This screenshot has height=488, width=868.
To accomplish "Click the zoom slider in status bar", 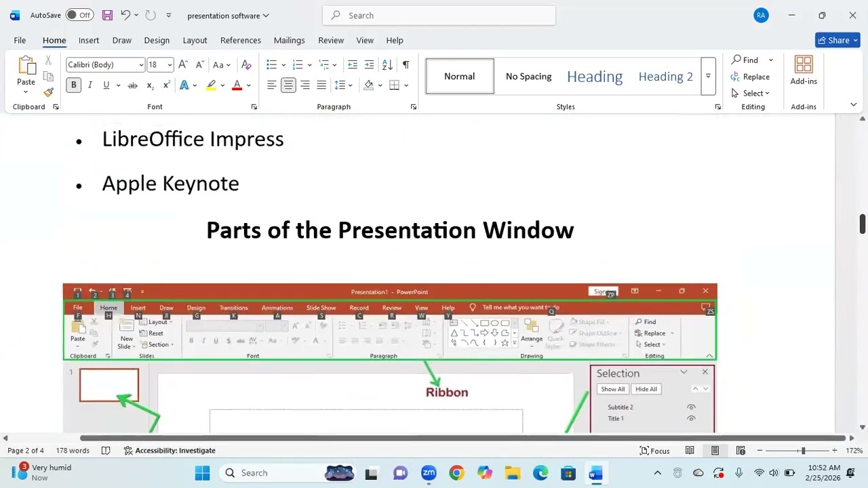I will click(x=797, y=451).
